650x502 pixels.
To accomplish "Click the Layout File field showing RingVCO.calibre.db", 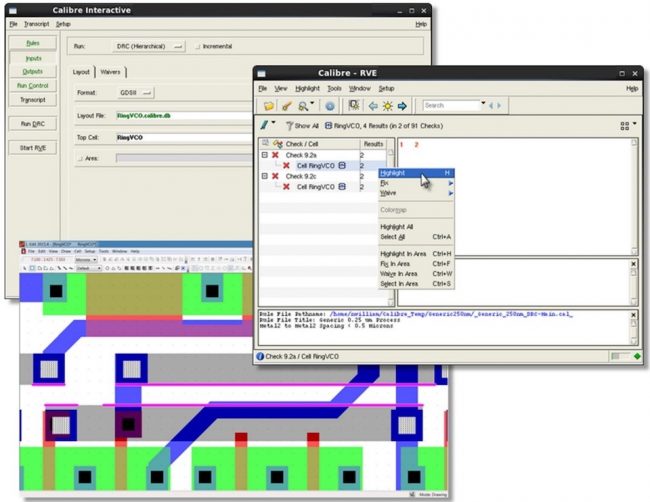I will [184, 116].
